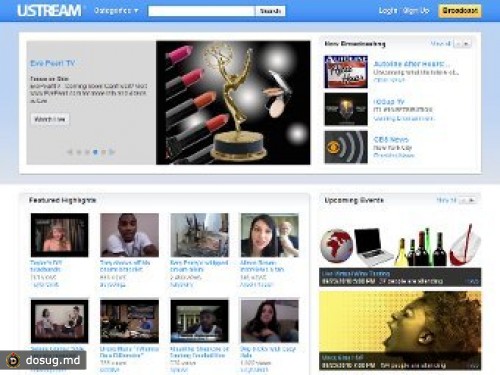
Task: Open the Autoline After Hours thumbnail
Action: click(x=346, y=72)
